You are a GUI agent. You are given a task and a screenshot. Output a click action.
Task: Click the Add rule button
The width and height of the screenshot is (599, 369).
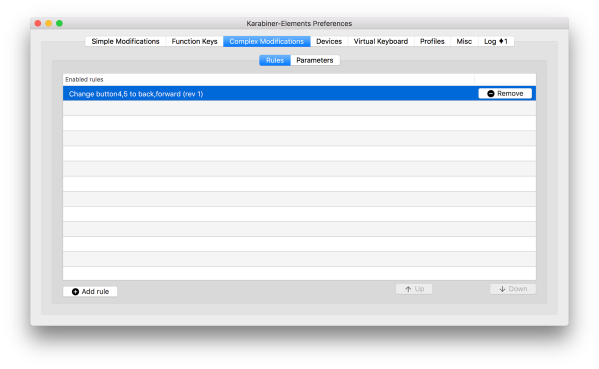[90, 291]
